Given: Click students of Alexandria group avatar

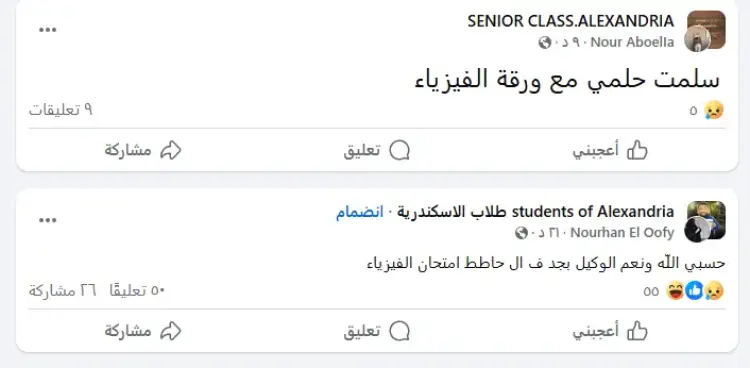Looking at the screenshot, I should click(x=706, y=221).
